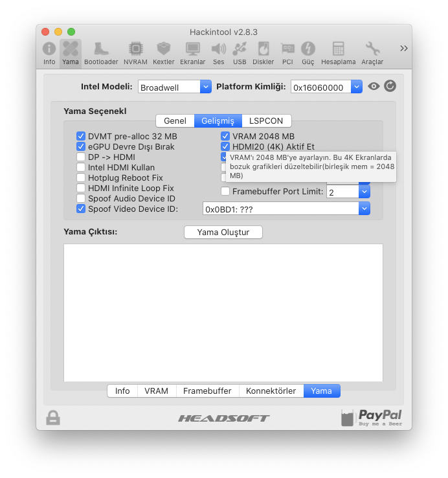Open the USB section
This screenshot has height=478, width=448.
(x=240, y=52)
